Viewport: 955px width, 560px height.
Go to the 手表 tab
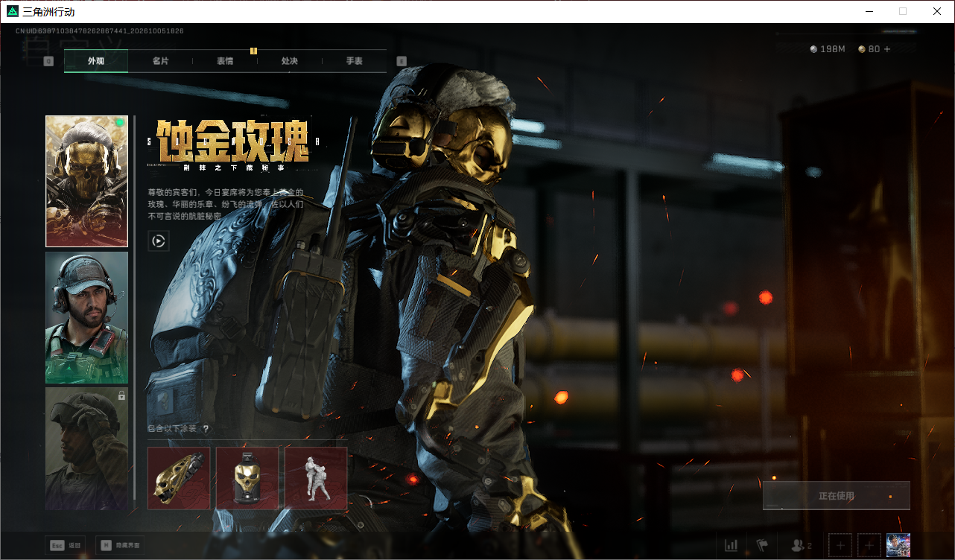click(355, 61)
